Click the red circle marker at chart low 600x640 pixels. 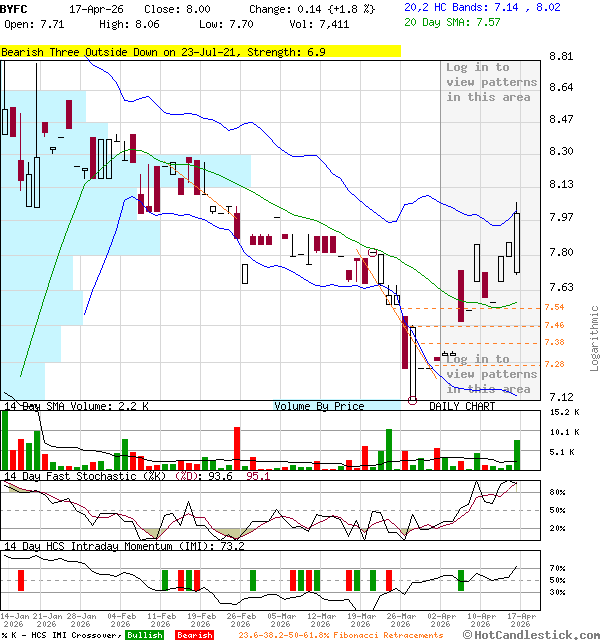[413, 400]
